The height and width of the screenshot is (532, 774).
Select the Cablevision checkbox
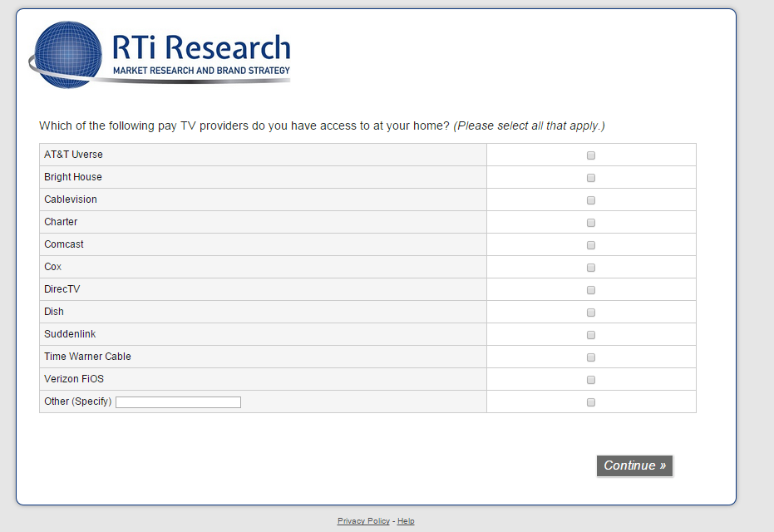click(591, 200)
